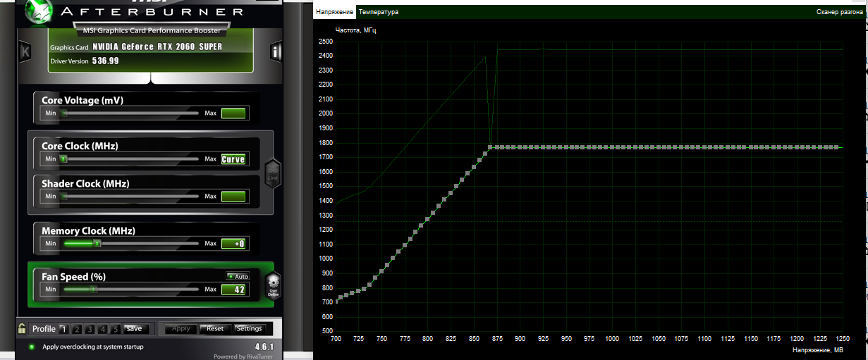Click the Powered by RivaTuner text

[244, 356]
